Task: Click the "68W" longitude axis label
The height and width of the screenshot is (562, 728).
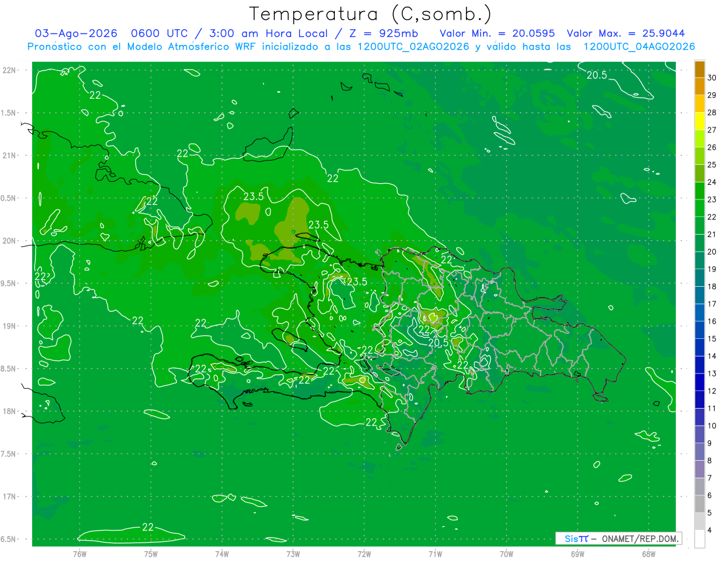Action: (649, 554)
